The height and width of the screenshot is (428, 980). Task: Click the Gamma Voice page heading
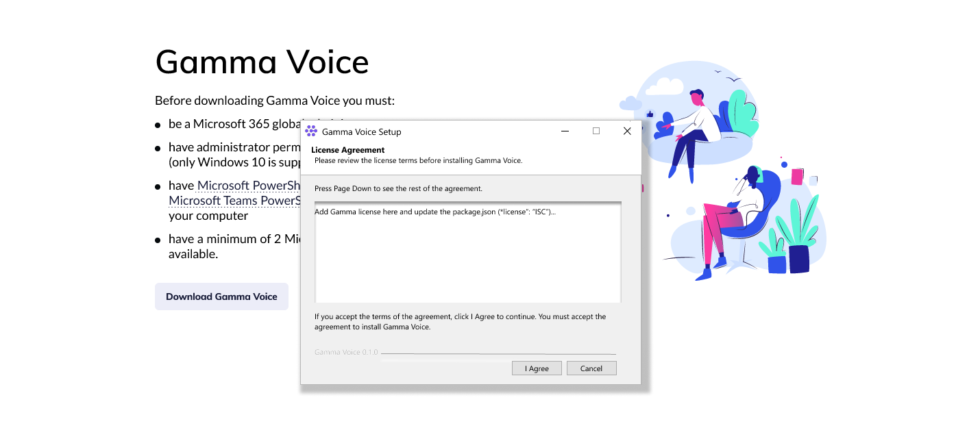tap(262, 62)
